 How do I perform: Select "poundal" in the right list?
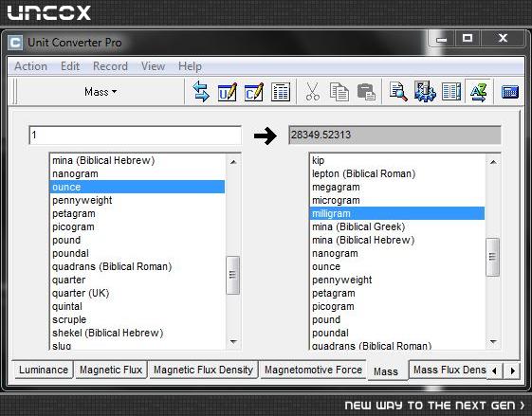(397, 333)
